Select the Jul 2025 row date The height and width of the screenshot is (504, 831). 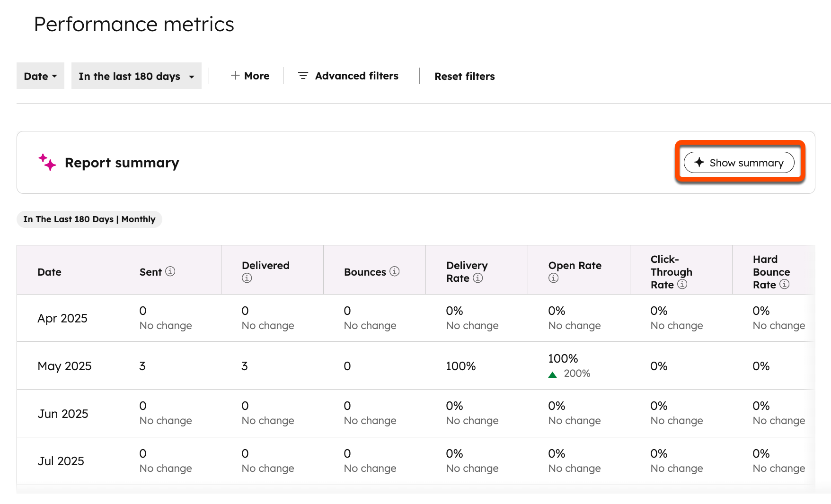(x=61, y=461)
